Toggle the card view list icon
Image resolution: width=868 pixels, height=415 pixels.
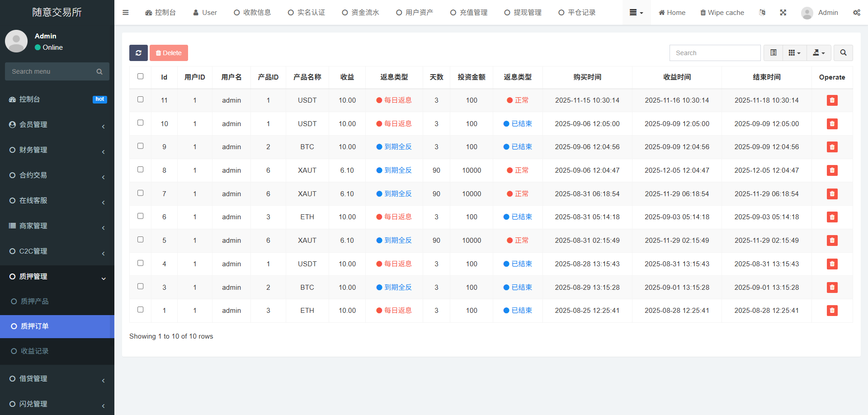click(774, 53)
